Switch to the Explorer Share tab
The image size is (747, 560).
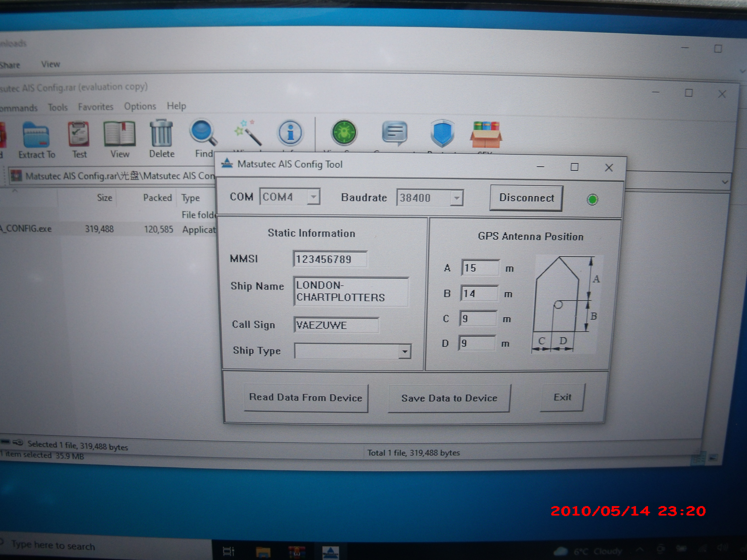(x=10, y=65)
